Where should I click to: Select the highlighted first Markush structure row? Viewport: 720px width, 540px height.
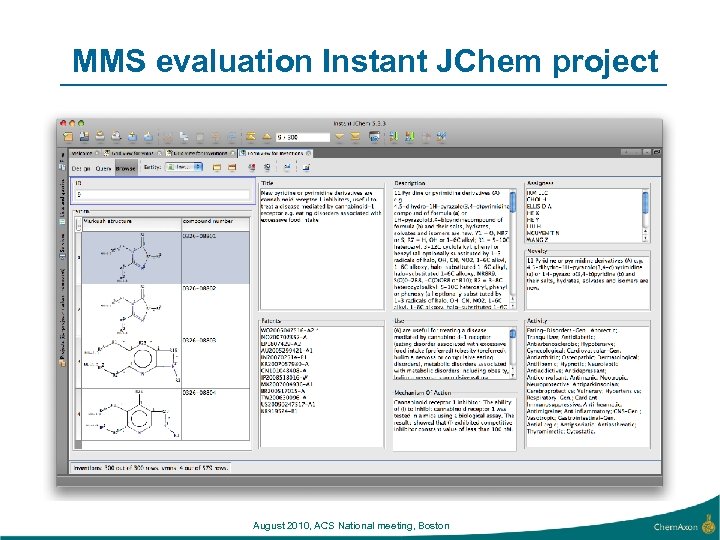132,257
